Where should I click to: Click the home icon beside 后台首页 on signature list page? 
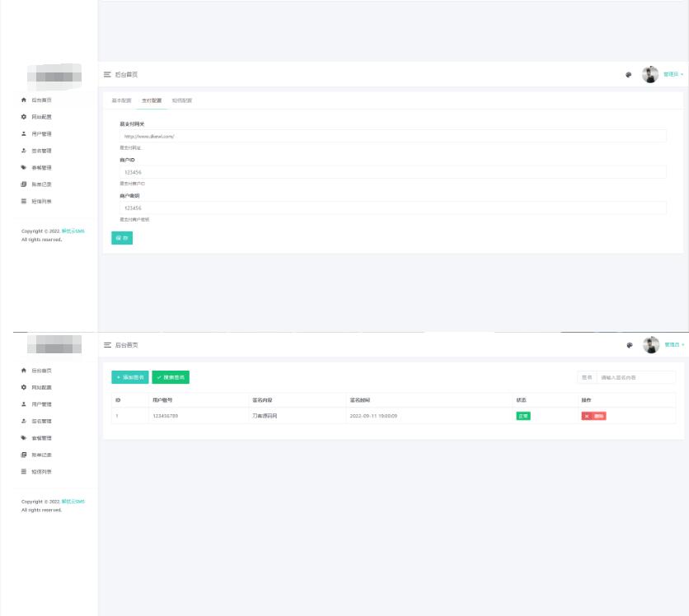[24, 371]
